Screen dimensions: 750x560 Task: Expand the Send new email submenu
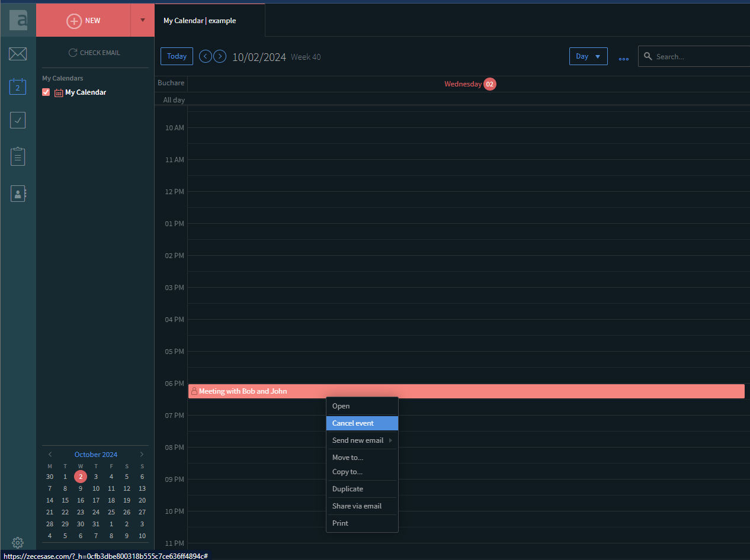click(361, 440)
